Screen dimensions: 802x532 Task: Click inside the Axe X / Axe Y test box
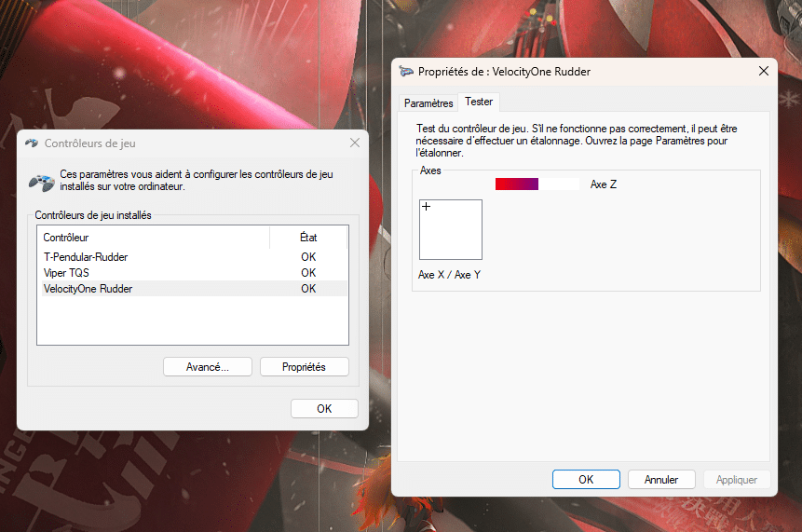pos(451,229)
